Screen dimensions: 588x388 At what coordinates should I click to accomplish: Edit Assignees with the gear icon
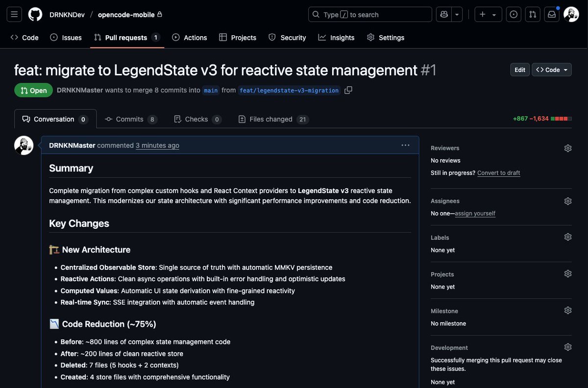click(568, 201)
